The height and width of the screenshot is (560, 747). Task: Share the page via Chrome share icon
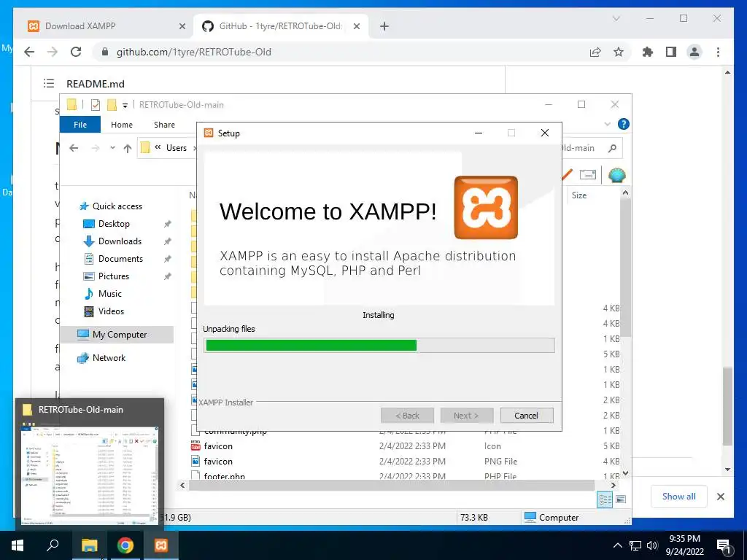click(x=595, y=52)
